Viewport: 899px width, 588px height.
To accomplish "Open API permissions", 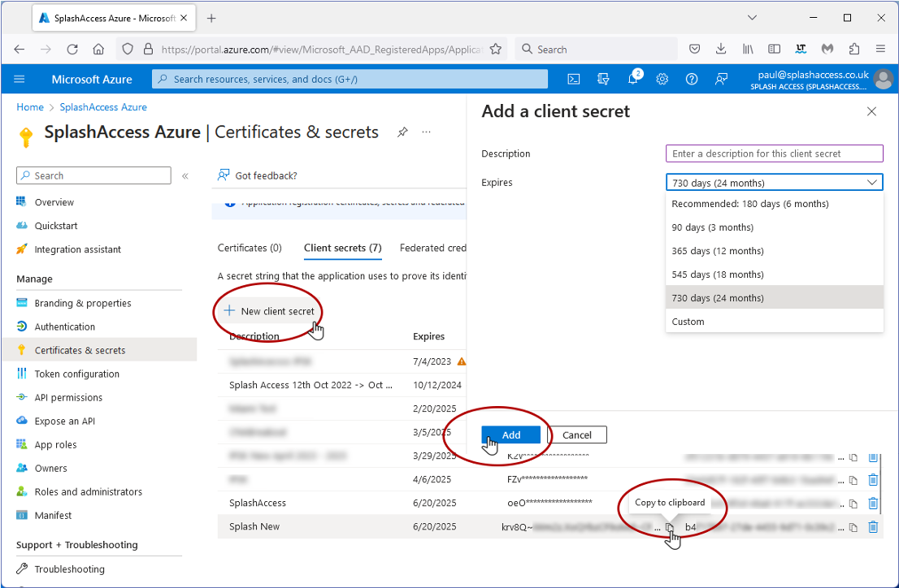I will 68,397.
